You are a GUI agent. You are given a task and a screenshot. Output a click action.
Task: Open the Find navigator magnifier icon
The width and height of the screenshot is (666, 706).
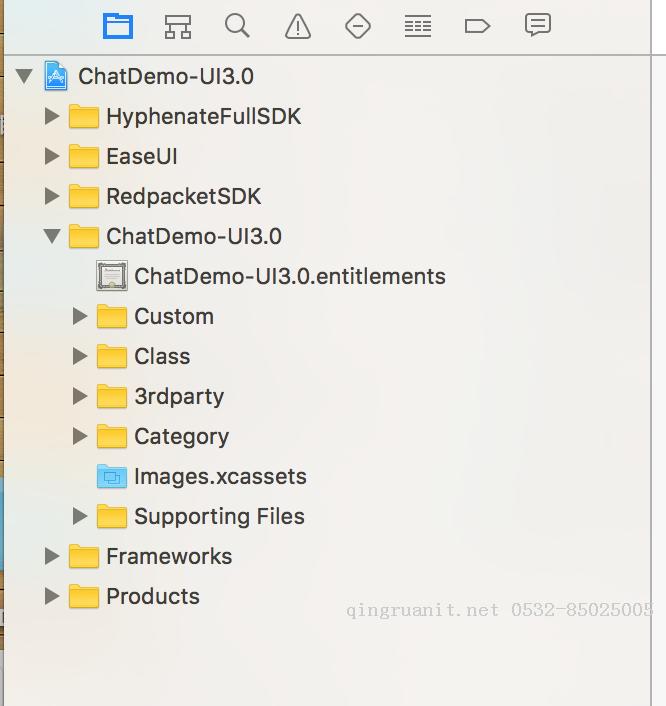[237, 26]
